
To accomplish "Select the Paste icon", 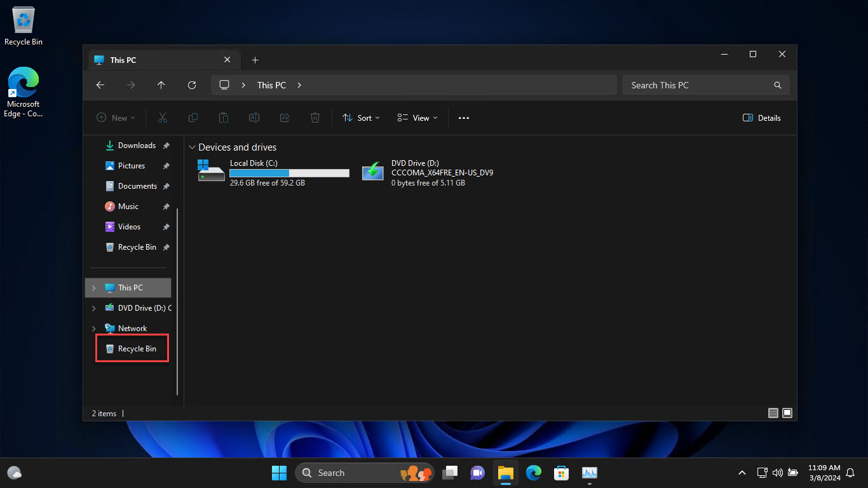I will [224, 118].
